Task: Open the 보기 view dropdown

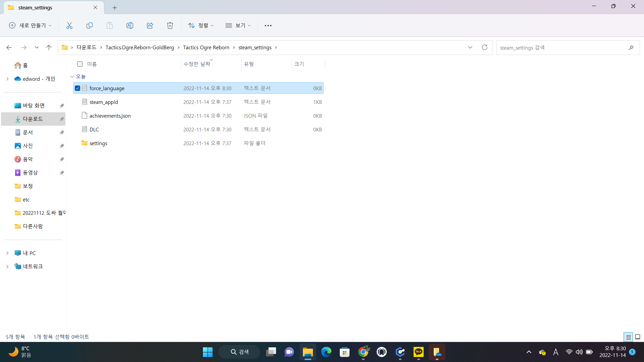Action: [x=238, y=25]
